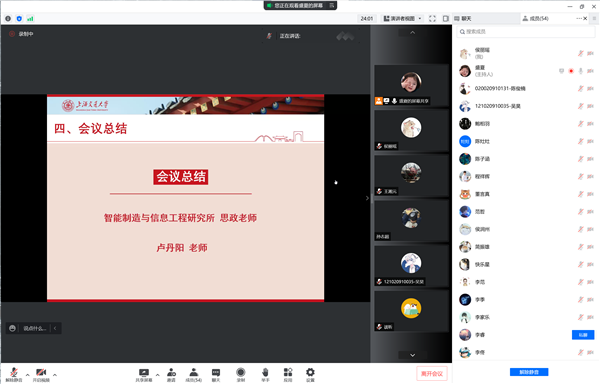Unmute the microphone in bottom toolbar
The width and height of the screenshot is (600, 384).
(14, 374)
